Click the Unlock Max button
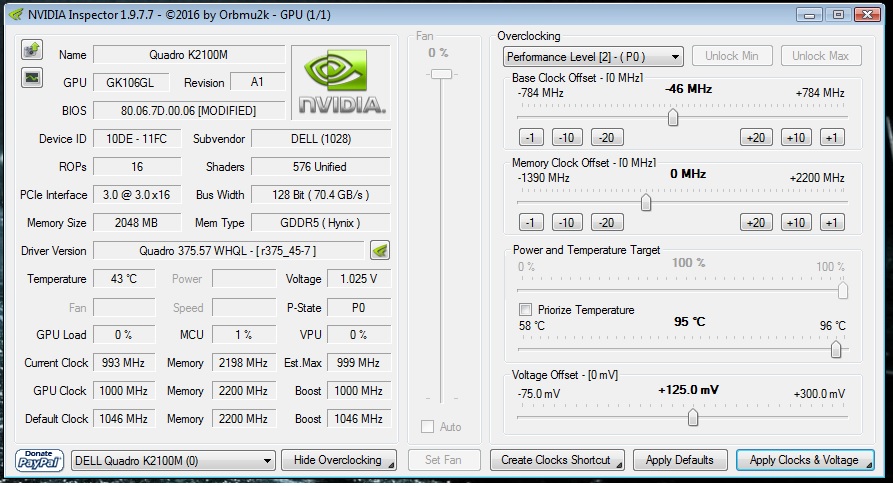The width and height of the screenshot is (893, 486). [821, 56]
